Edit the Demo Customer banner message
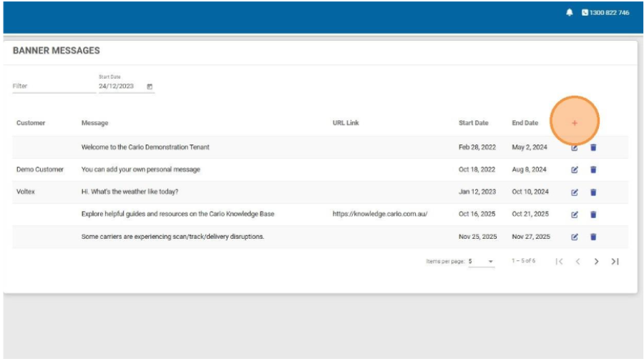The height and width of the screenshot is (359, 644). point(574,169)
